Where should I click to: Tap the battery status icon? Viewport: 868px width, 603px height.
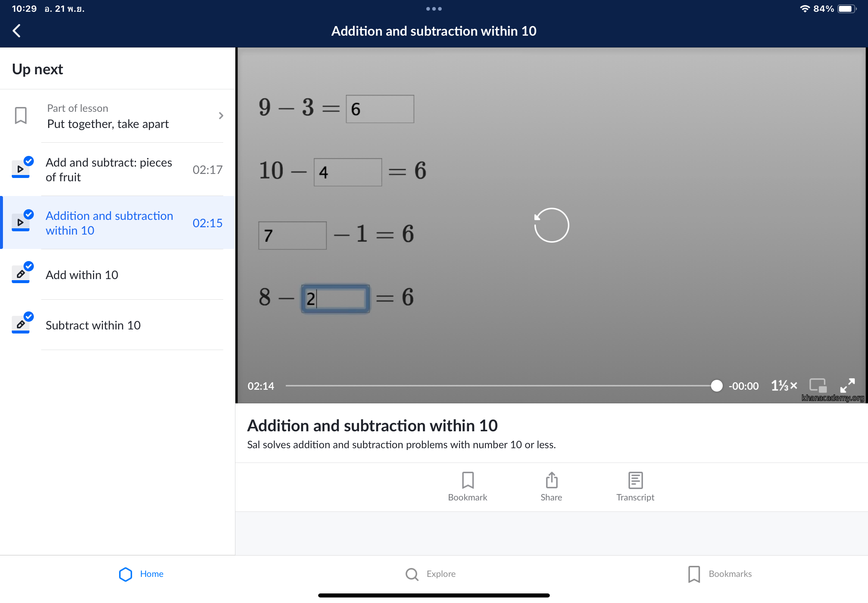pos(846,9)
